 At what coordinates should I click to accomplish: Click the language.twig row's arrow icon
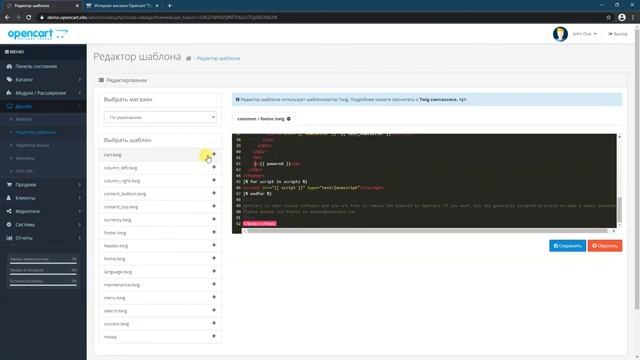(214, 271)
